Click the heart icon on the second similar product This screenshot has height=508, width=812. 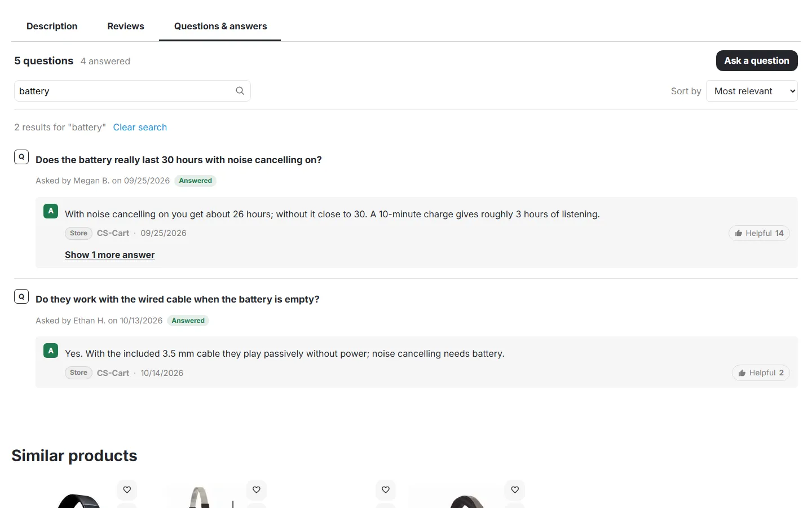click(x=257, y=489)
